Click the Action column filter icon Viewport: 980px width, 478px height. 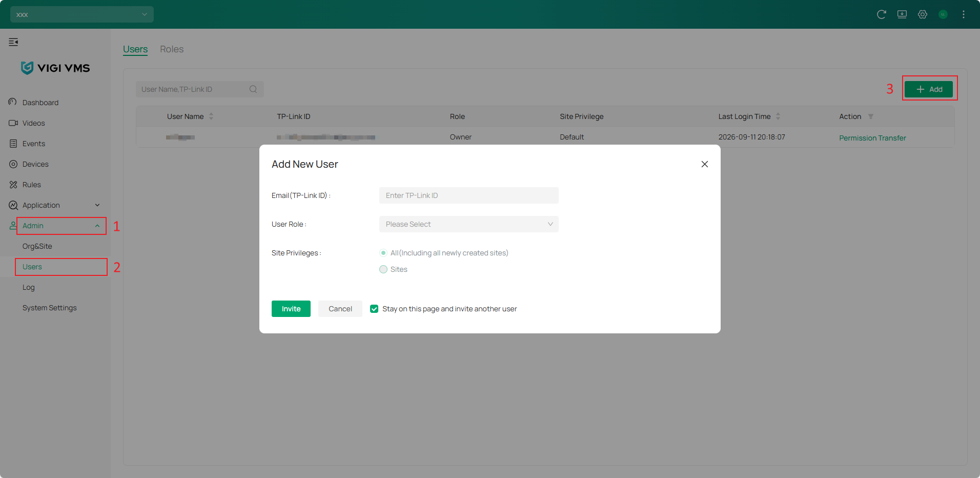[x=870, y=116]
